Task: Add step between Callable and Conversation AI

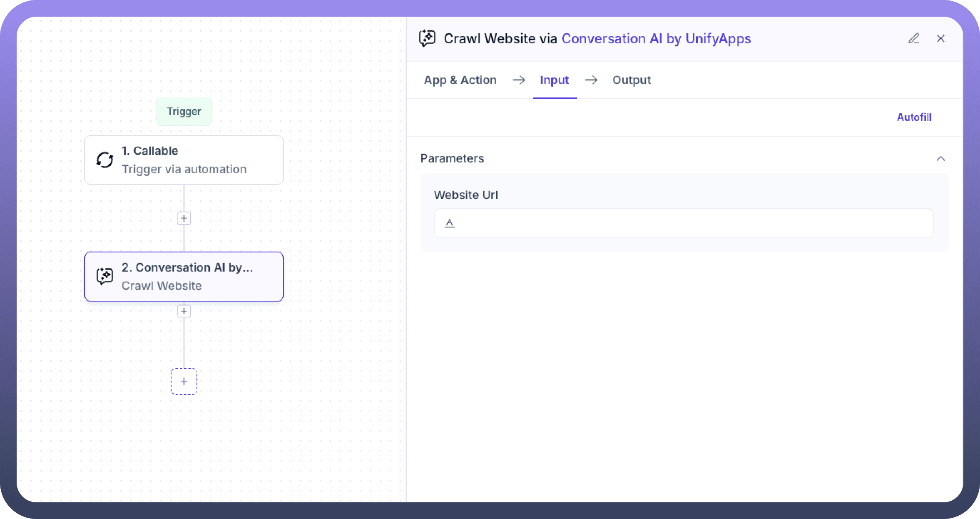Action: (x=184, y=218)
